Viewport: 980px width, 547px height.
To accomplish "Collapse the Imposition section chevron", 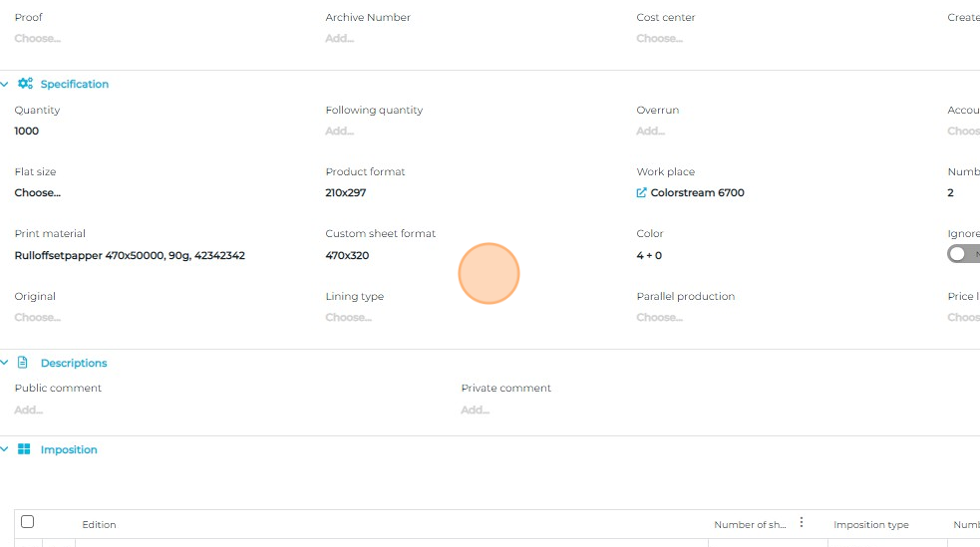I will click(x=5, y=449).
